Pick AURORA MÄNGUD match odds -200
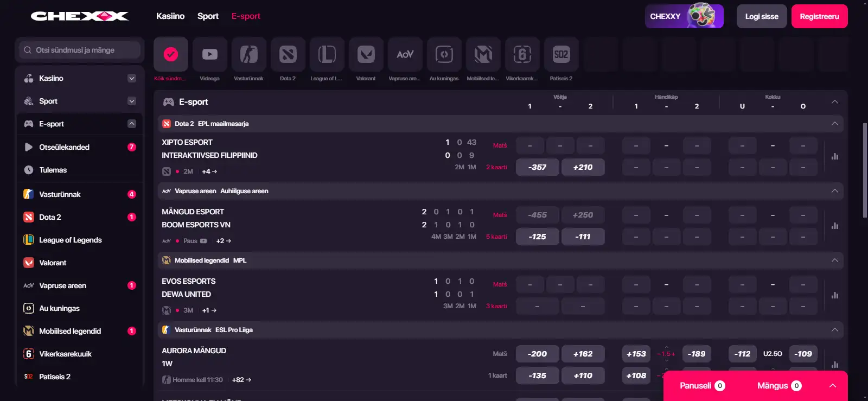The height and width of the screenshot is (401, 868). (x=537, y=354)
